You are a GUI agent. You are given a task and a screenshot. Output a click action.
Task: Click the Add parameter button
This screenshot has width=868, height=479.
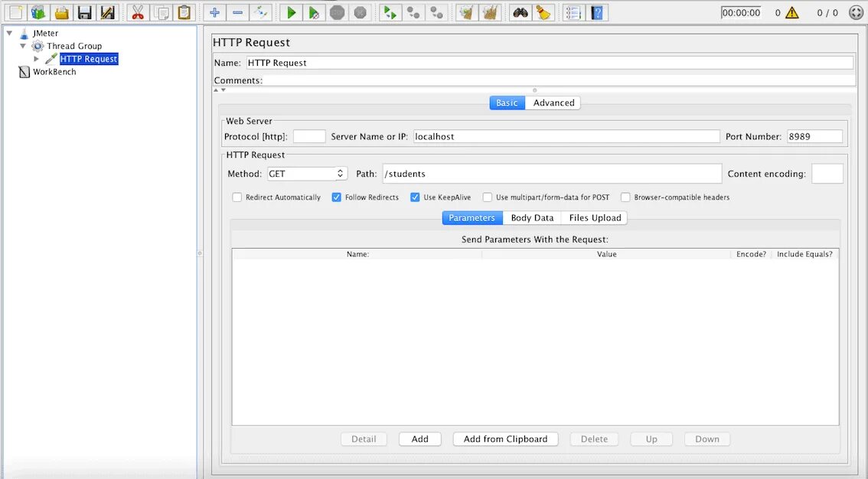pos(419,439)
